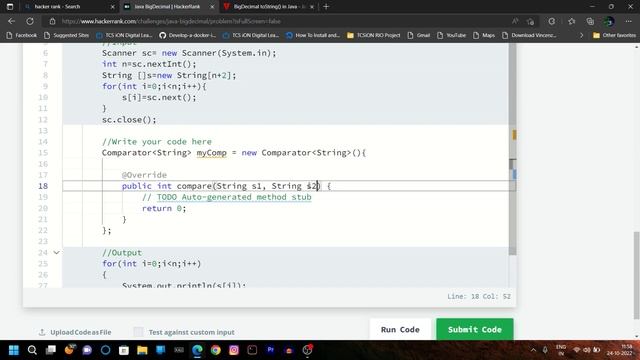This screenshot has height=360, width=640.
Task: Open the Favorites star icon
Action: tap(571, 21)
